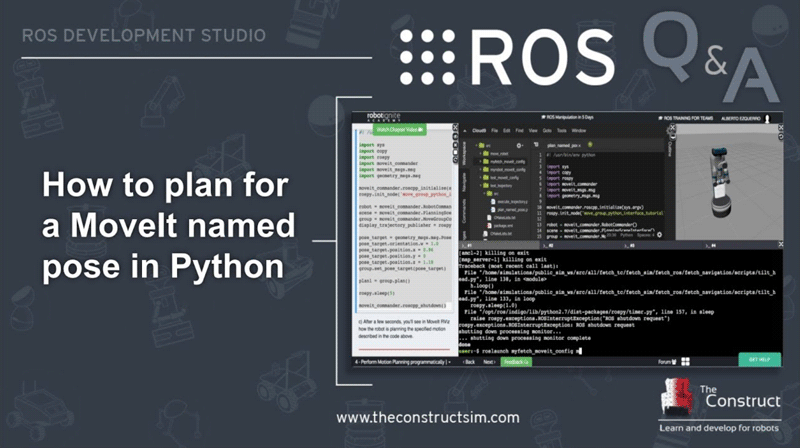Click the Python language status entry
800x448 pixels.
(x=627, y=235)
